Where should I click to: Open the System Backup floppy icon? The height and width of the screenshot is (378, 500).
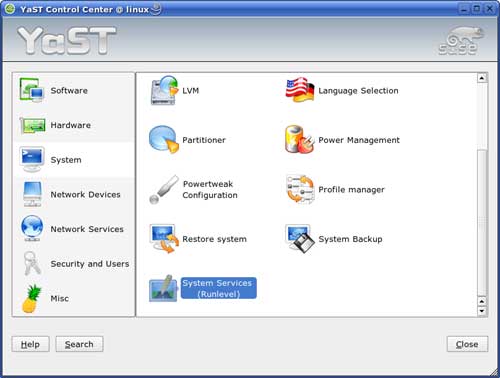click(300, 239)
